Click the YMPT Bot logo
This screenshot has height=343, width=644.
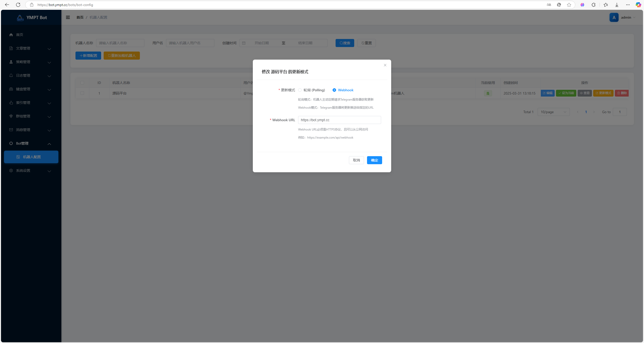point(20,18)
